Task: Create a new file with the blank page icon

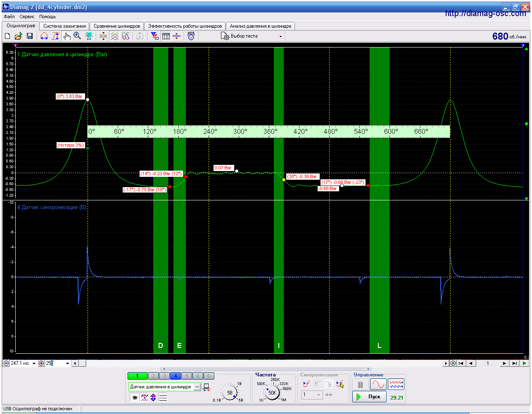Action: click(x=7, y=36)
